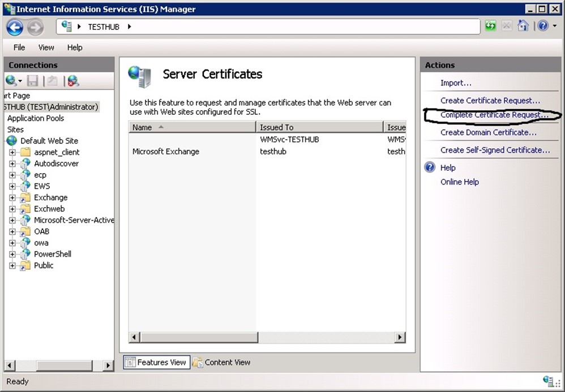
Task: Click the Create New Connection globe icon
Action: pyautogui.click(x=11, y=81)
